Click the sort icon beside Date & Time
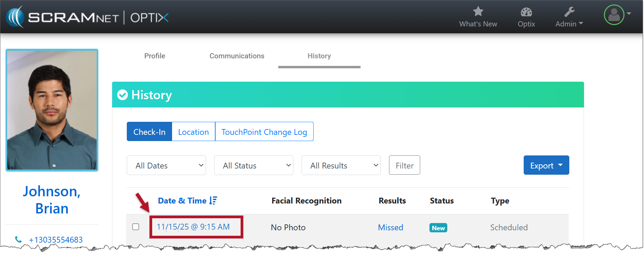This screenshot has height=256, width=644. [x=213, y=201]
